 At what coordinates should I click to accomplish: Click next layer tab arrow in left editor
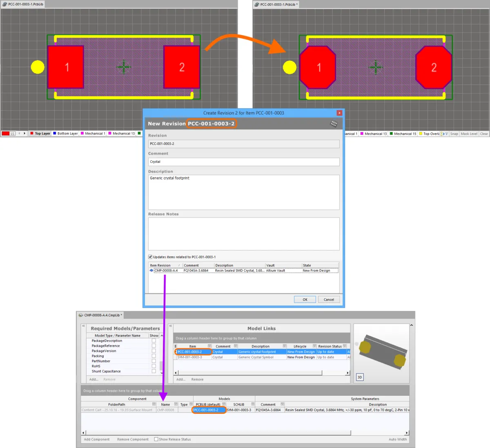[x=24, y=133]
